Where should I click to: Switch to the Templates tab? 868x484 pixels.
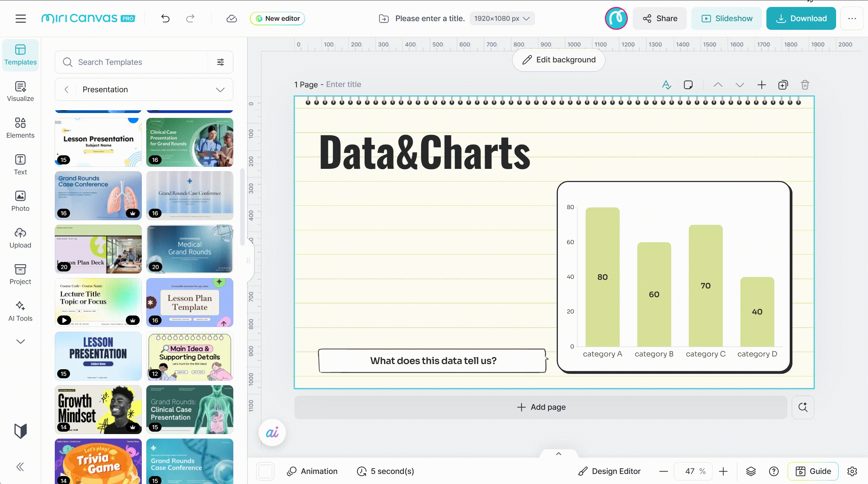pos(20,55)
